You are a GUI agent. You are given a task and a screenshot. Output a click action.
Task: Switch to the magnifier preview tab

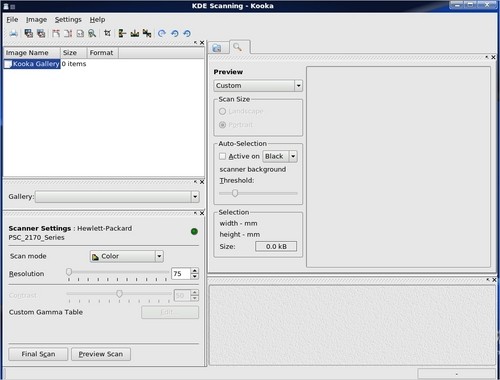[x=238, y=47]
